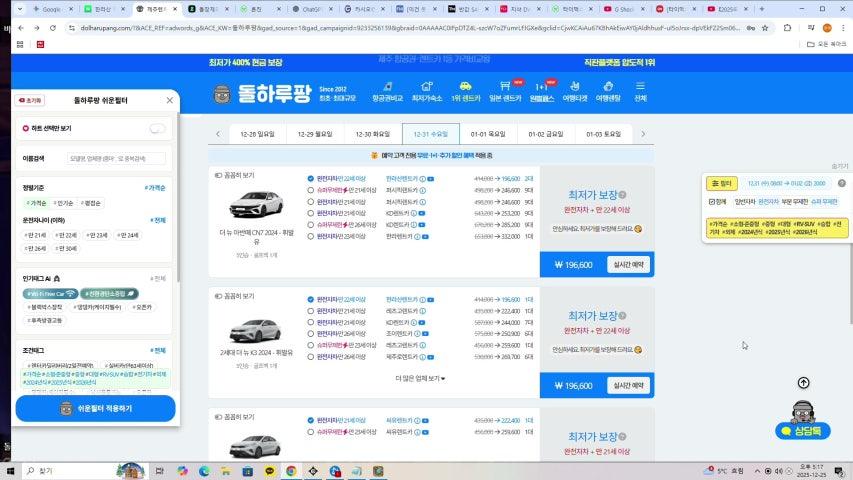Viewport: 853px width, 480px height.
Task: Open the 전체 hamburger menu
Action: click(640, 91)
